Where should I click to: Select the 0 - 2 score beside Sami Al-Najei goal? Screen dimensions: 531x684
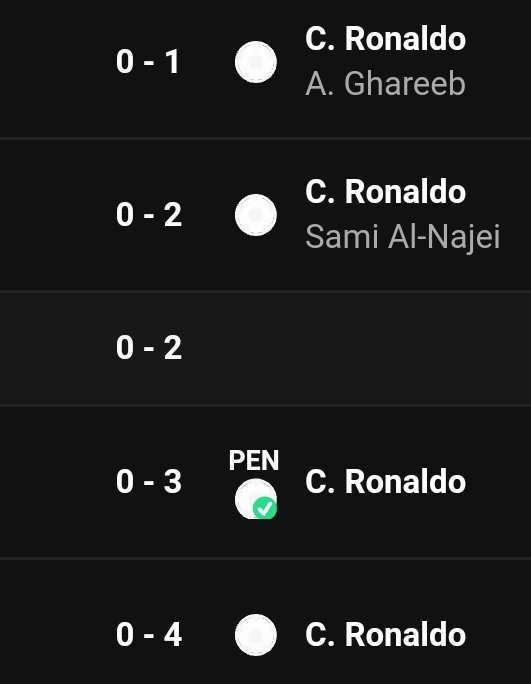(x=149, y=215)
